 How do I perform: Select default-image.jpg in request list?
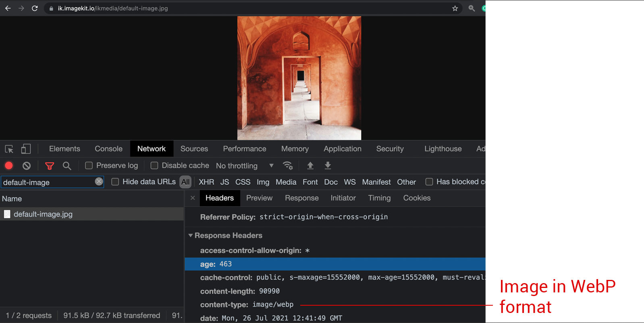43,214
